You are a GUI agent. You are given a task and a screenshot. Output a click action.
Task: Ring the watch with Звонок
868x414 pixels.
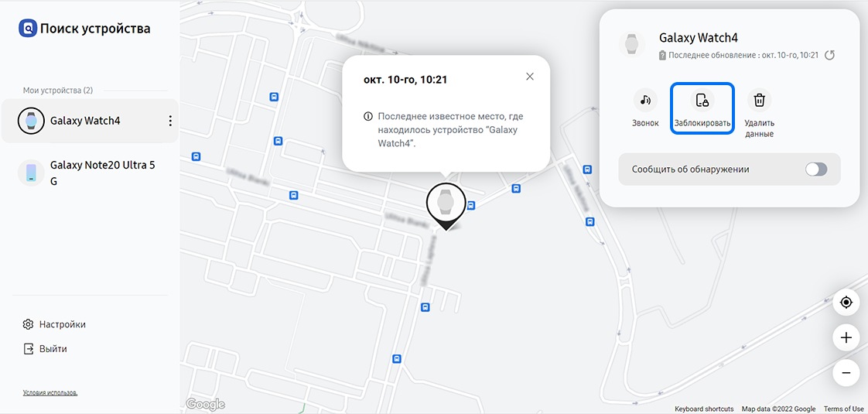(x=645, y=108)
